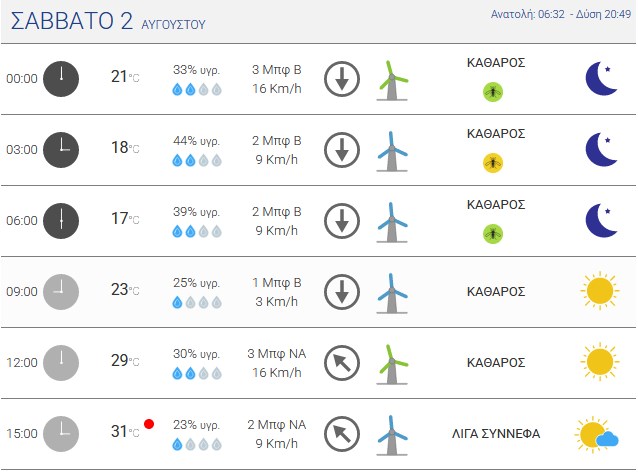
Task: Click the ΛΙΓΑ ΣΥΝΝΕΦΑ condition label
Action: click(x=496, y=434)
